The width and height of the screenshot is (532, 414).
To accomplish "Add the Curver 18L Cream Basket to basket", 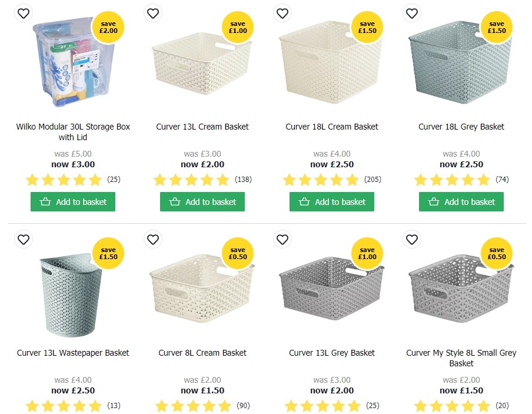I will coord(331,201).
